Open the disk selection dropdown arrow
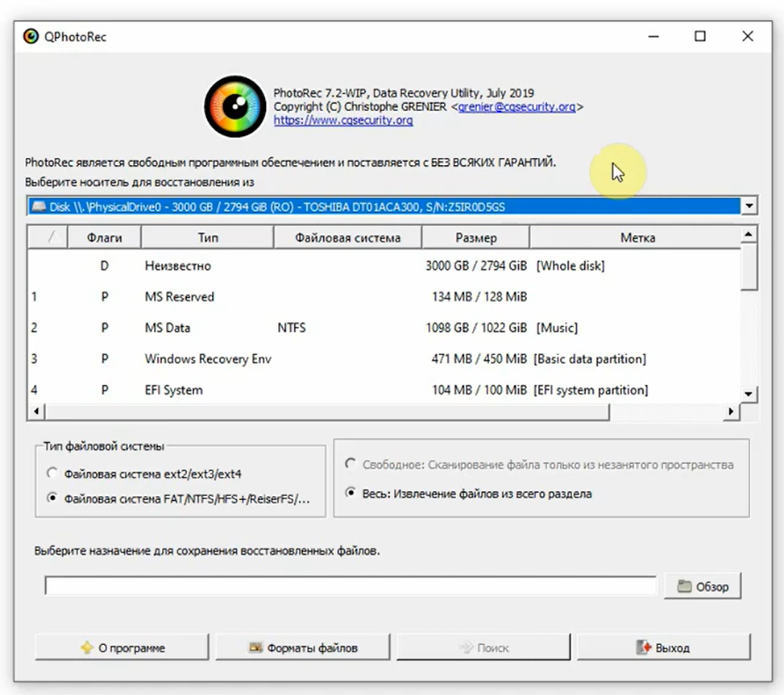Image resolution: width=784 pixels, height=695 pixels. [x=749, y=207]
